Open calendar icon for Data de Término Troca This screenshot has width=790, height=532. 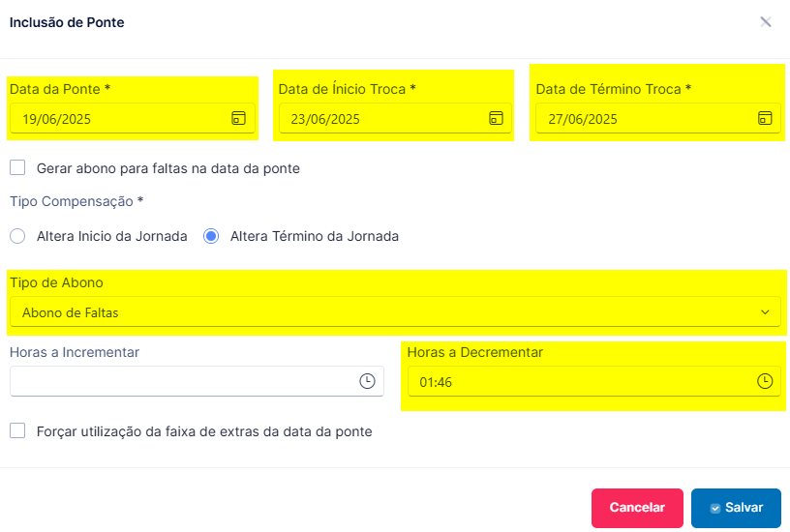765,118
